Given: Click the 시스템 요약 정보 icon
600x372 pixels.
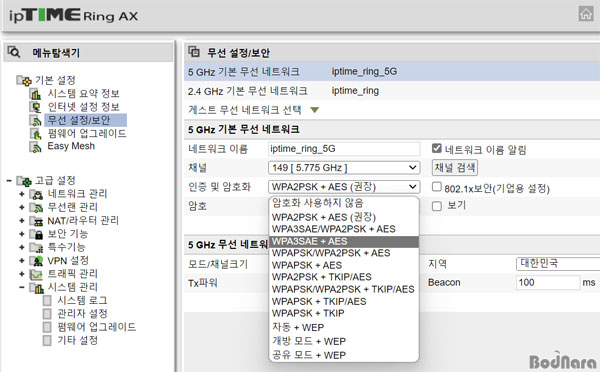Looking at the screenshot, I should point(36,93).
